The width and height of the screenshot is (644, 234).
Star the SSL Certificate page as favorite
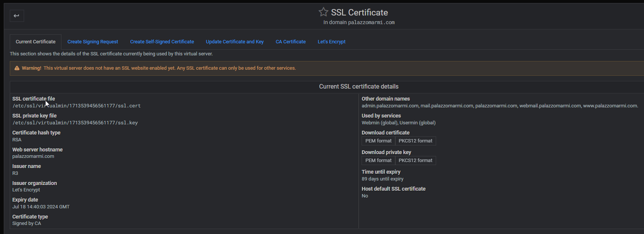(x=323, y=12)
